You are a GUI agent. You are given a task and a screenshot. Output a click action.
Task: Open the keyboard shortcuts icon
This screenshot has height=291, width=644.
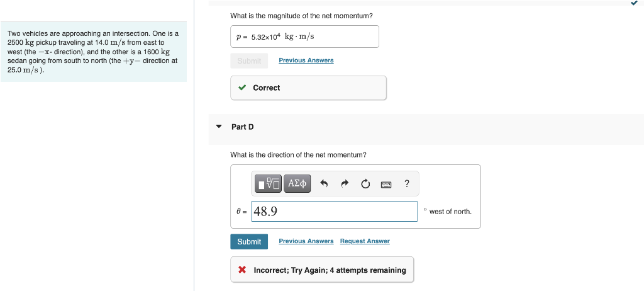pyautogui.click(x=386, y=184)
